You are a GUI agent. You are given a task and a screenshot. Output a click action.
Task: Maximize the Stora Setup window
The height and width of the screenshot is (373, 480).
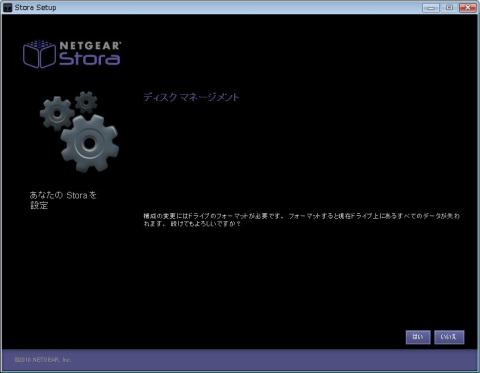(449, 7)
